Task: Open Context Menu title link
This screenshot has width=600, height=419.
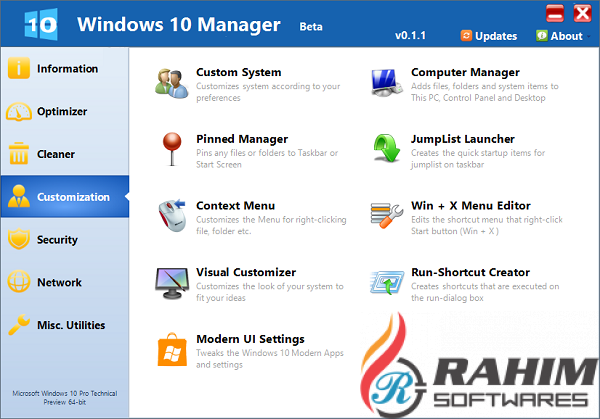Action: click(235, 205)
